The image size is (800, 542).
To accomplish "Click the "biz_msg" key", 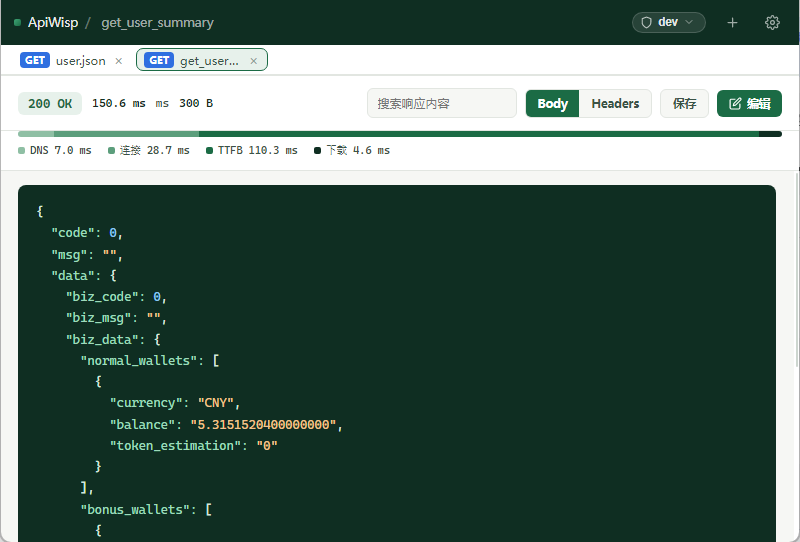I will [x=98, y=318].
